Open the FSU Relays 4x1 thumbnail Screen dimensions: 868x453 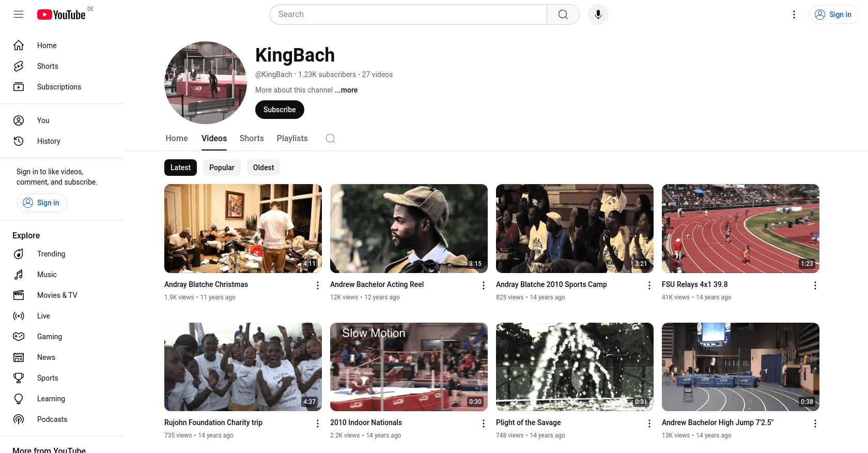click(740, 229)
